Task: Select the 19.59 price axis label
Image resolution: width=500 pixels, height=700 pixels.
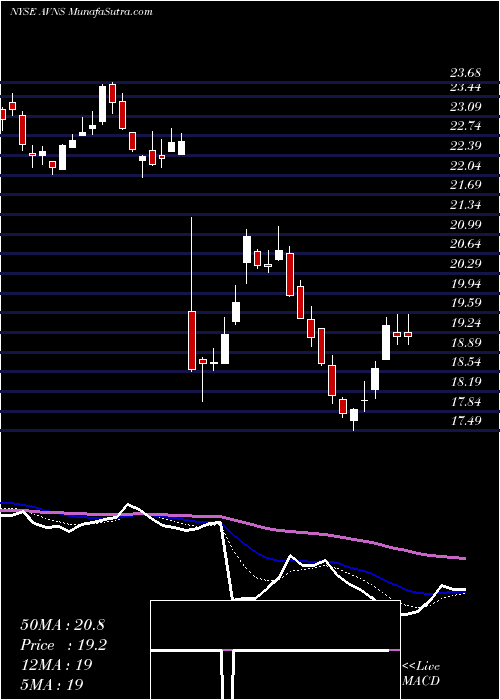Action: point(466,303)
